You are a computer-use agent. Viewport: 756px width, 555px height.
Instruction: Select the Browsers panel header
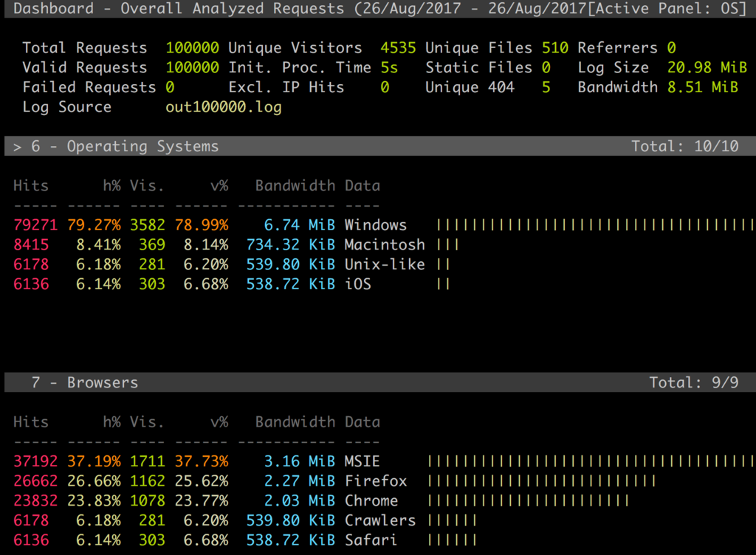pos(380,382)
